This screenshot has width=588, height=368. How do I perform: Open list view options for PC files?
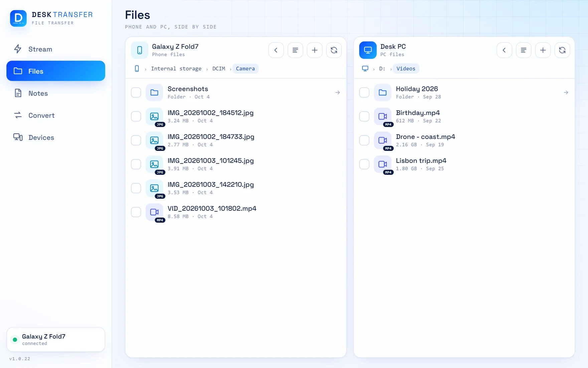tap(524, 50)
